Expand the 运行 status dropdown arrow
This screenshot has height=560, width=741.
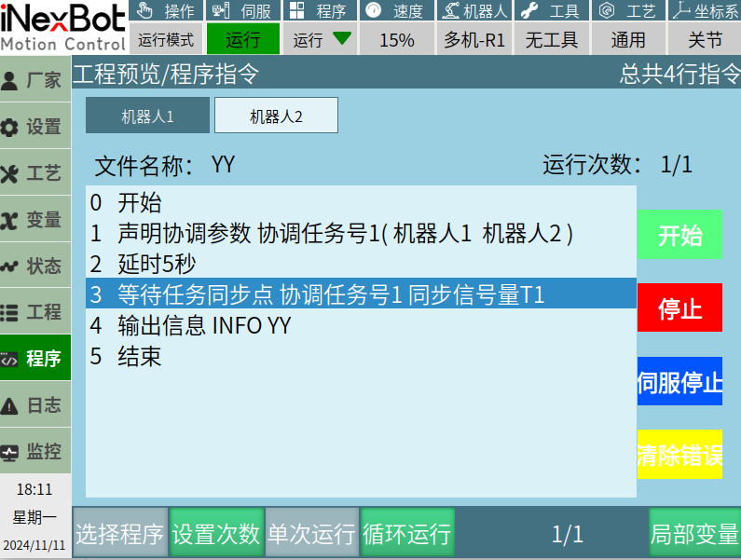(342, 39)
